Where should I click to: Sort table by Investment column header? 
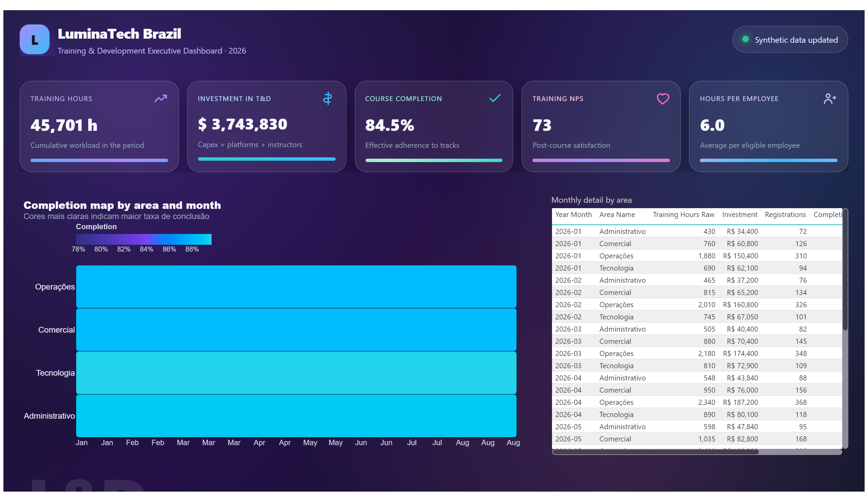point(739,215)
